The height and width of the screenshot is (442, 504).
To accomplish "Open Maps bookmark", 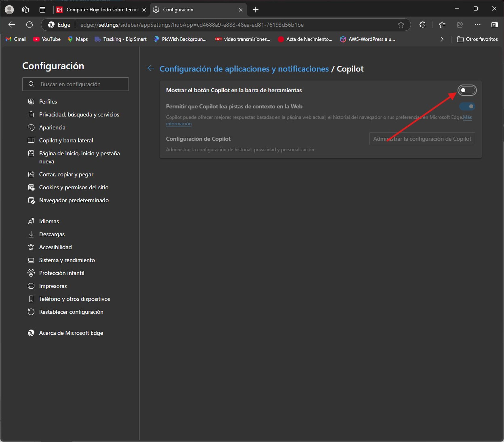I will [x=78, y=39].
